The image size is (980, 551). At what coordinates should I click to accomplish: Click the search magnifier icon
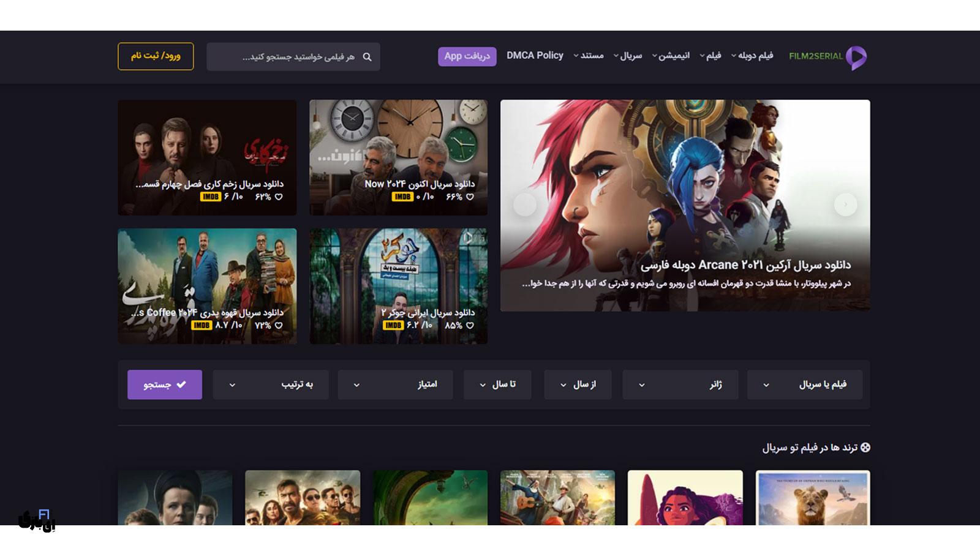[367, 57]
